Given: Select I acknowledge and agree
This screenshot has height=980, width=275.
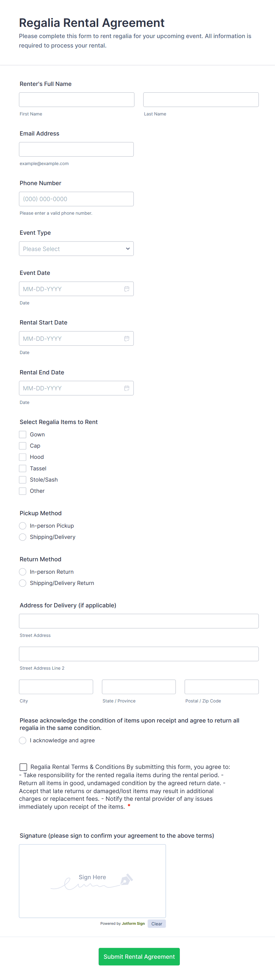Looking at the screenshot, I should point(23,740).
